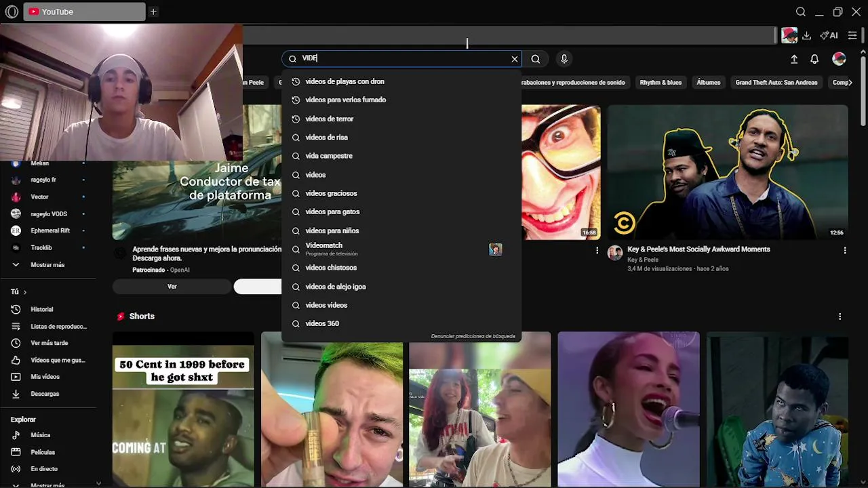Open rageylo VODS subscription
This screenshot has width=868, height=488.
point(47,213)
